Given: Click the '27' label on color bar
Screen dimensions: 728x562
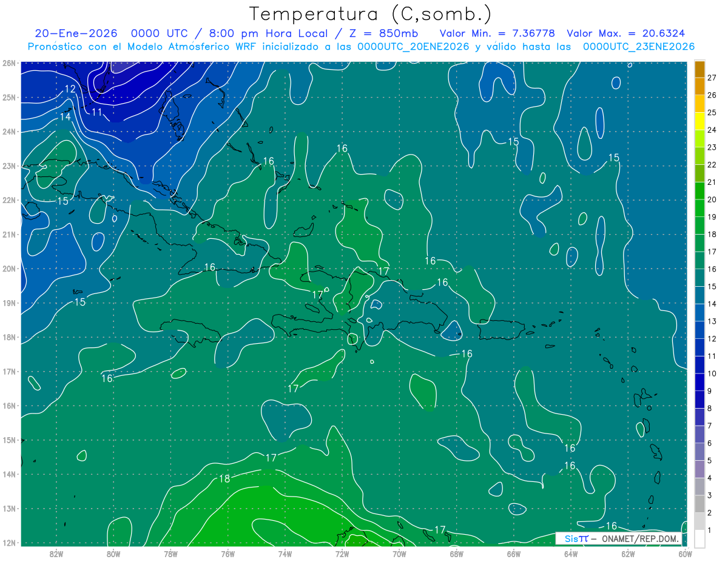Looking at the screenshot, I should (x=712, y=78).
